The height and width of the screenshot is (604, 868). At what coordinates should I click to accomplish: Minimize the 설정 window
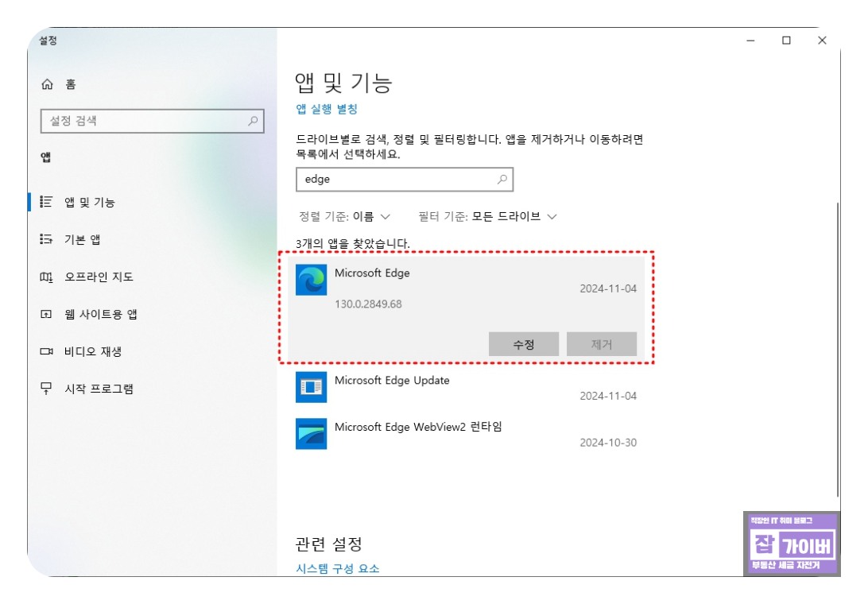click(750, 41)
